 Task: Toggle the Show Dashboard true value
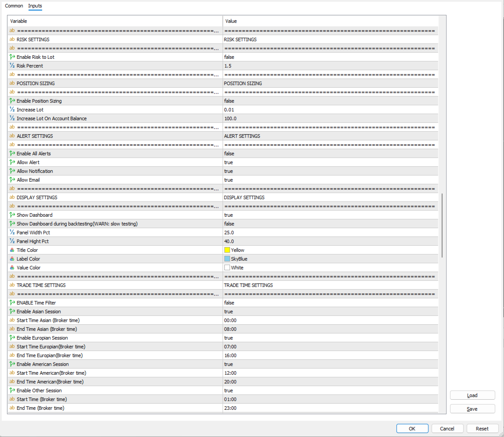tap(331, 215)
